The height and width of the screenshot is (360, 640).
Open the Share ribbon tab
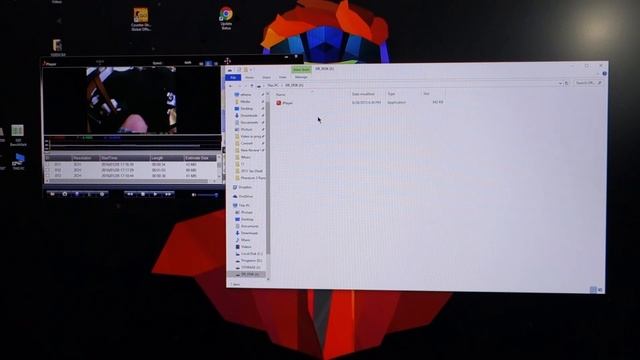pyautogui.click(x=266, y=78)
